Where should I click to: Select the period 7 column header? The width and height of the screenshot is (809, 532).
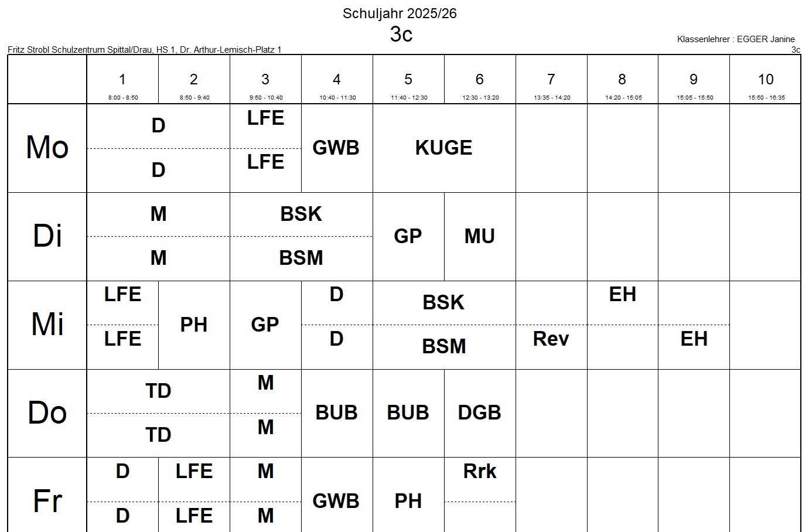tap(551, 80)
